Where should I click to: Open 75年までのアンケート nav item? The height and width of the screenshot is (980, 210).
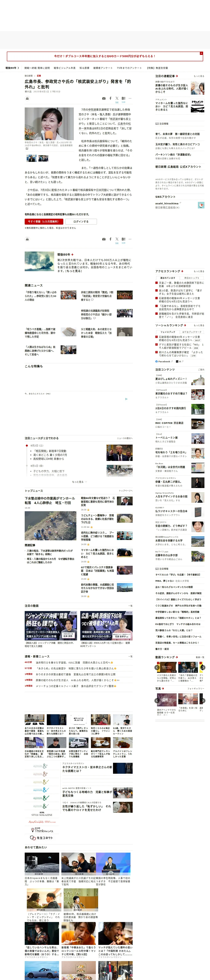[129, 68]
